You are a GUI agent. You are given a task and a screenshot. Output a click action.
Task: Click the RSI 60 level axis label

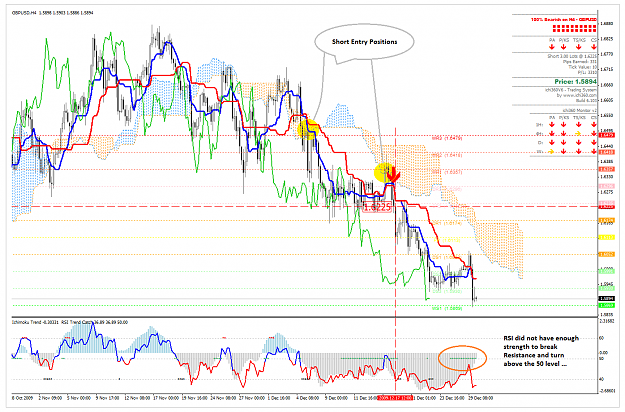coord(601,338)
